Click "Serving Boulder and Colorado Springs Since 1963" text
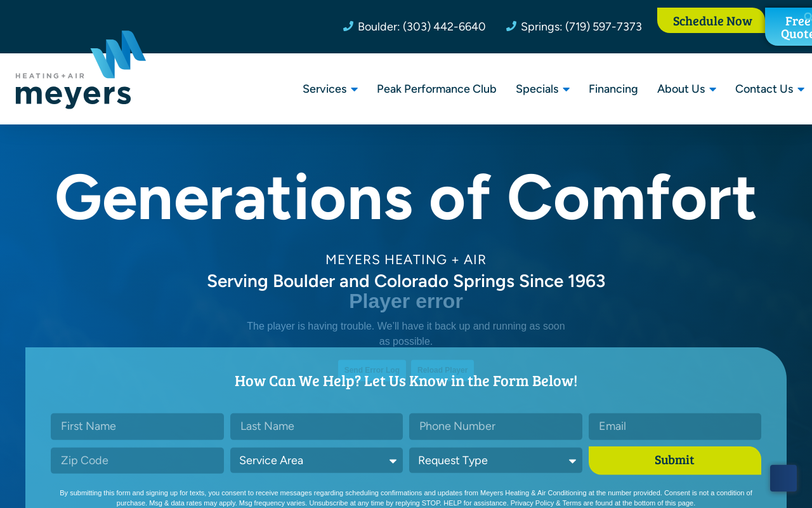This screenshot has width=812, height=508. click(406, 281)
